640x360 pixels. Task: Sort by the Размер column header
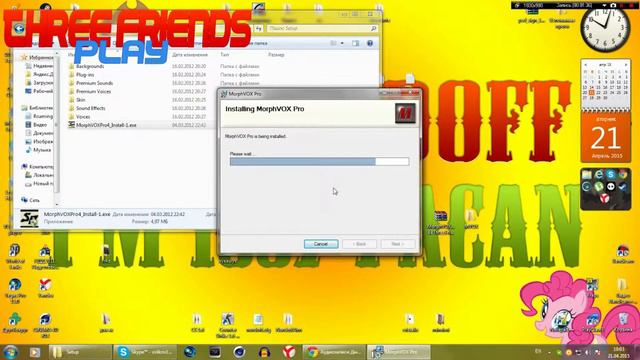(x=276, y=55)
